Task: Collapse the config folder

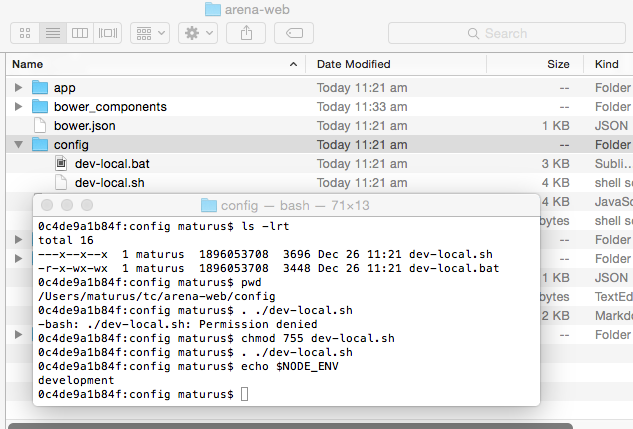Action: point(18,145)
